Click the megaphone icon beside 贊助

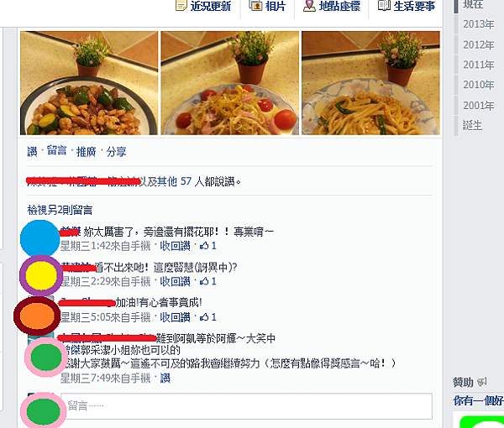coord(481,382)
